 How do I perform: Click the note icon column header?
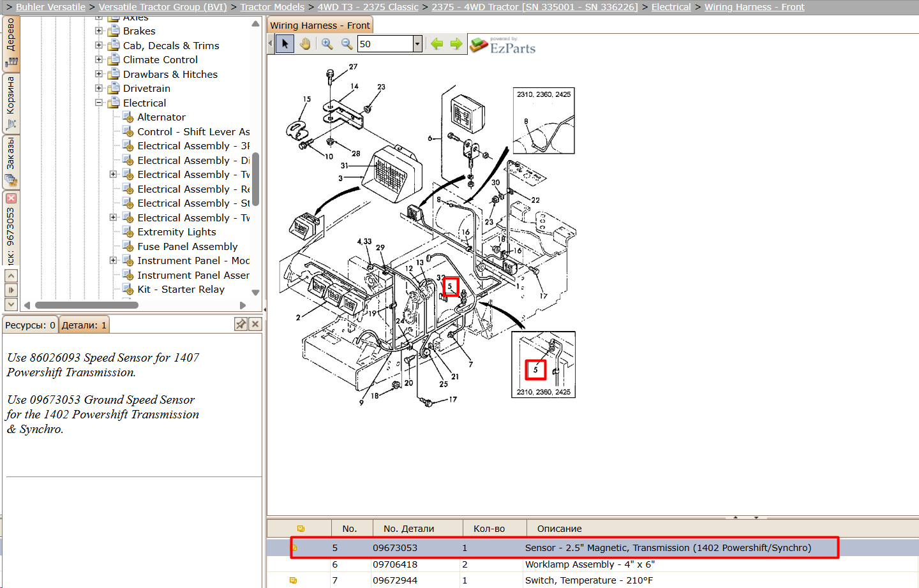point(301,529)
